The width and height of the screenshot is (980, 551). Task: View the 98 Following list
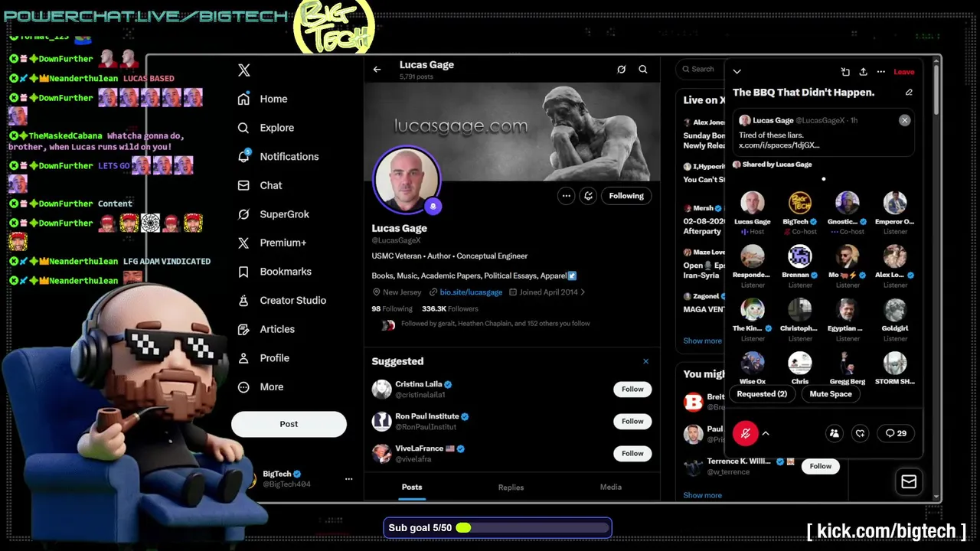[392, 309]
